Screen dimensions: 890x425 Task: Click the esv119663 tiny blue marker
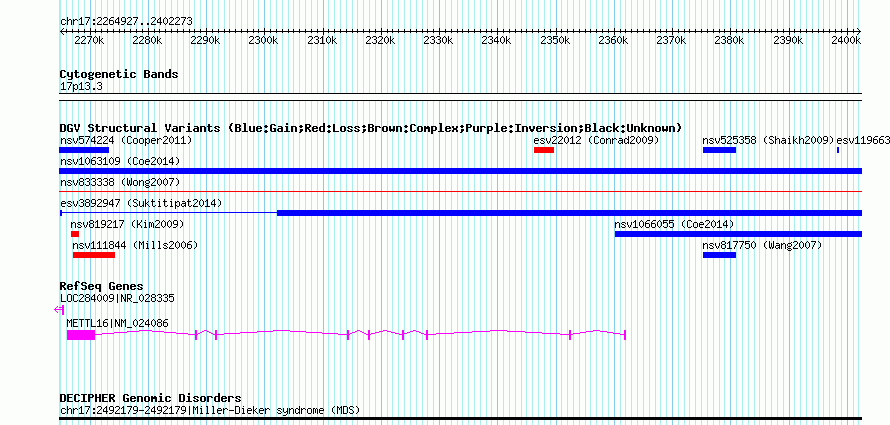coord(838,150)
